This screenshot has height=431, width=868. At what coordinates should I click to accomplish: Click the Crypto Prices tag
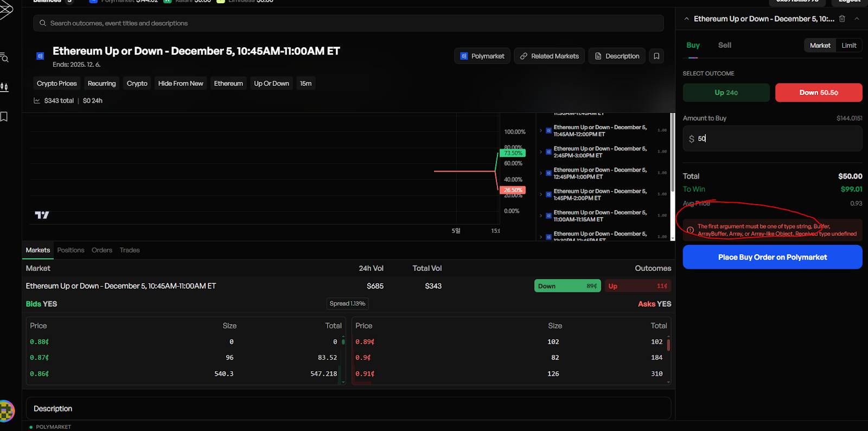click(x=57, y=84)
